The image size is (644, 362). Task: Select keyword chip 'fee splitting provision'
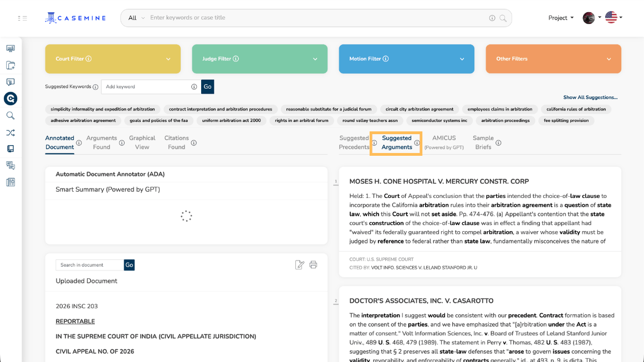(566, 120)
